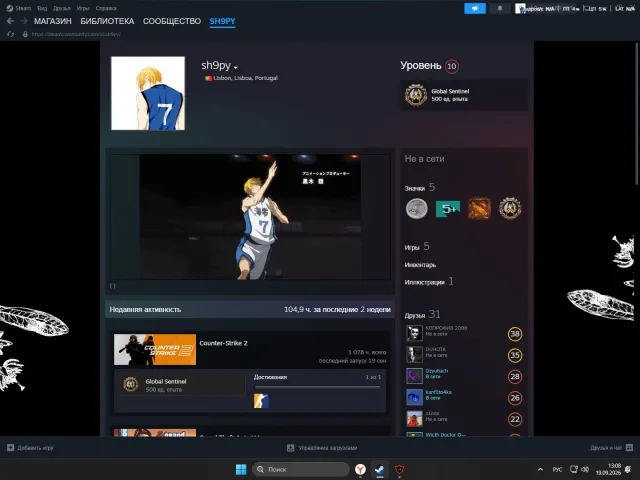Open basketball illustration showcase image
640x480 pixels.
coord(250,217)
